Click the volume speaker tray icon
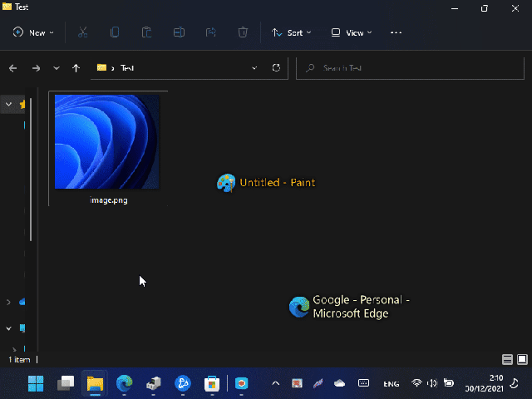 (x=432, y=383)
